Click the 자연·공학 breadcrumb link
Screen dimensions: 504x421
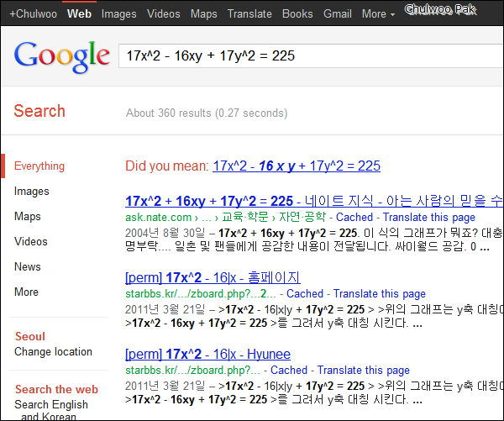coord(302,217)
